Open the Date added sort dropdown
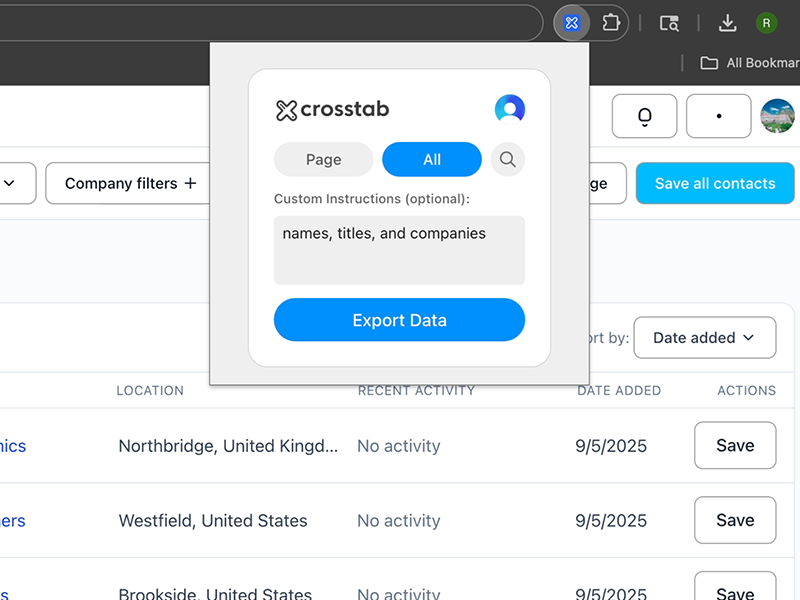This screenshot has height=600, width=800. point(704,337)
